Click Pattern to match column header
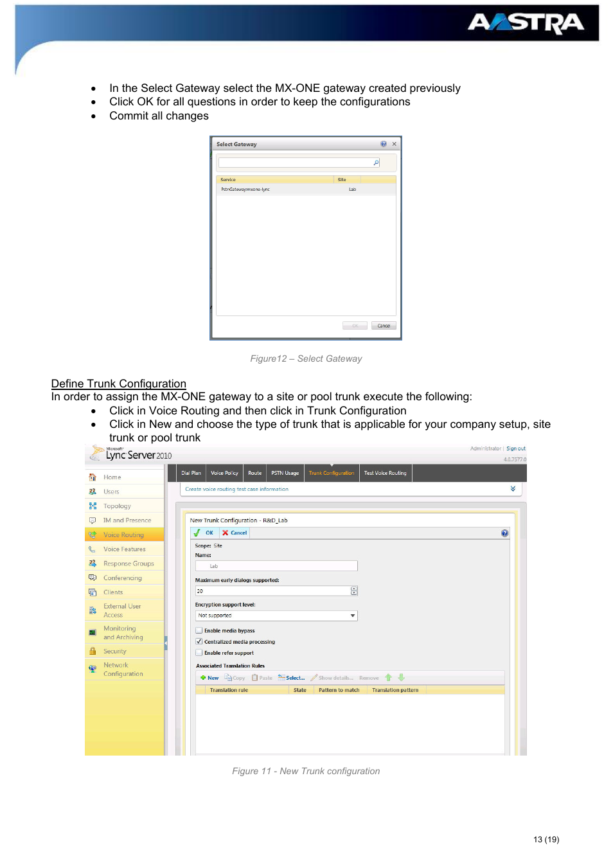This screenshot has width=613, height=868. [339, 690]
